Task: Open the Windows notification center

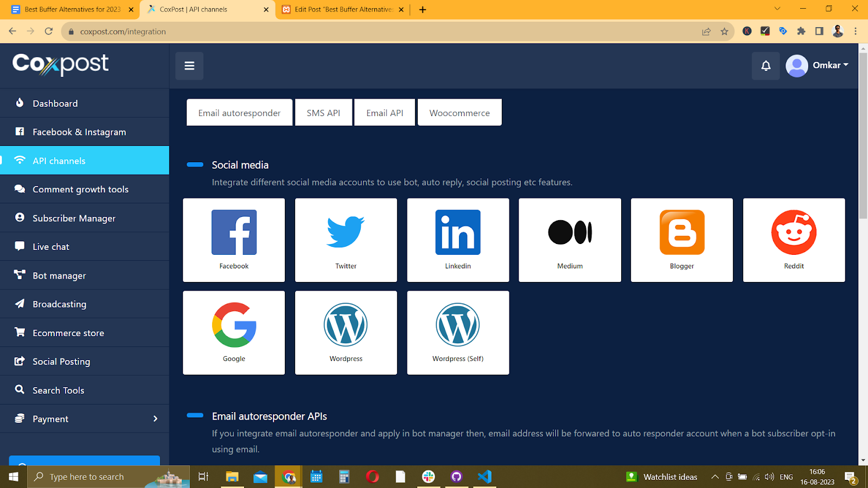Action: (x=851, y=477)
